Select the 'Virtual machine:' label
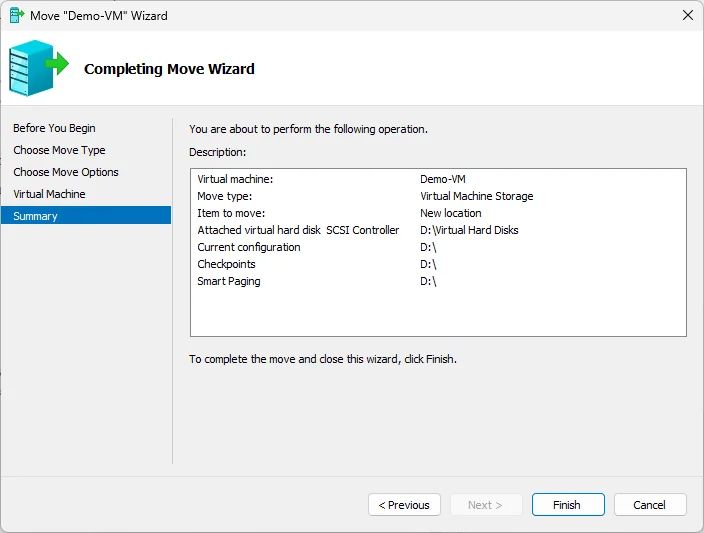This screenshot has width=704, height=533. pos(235,179)
